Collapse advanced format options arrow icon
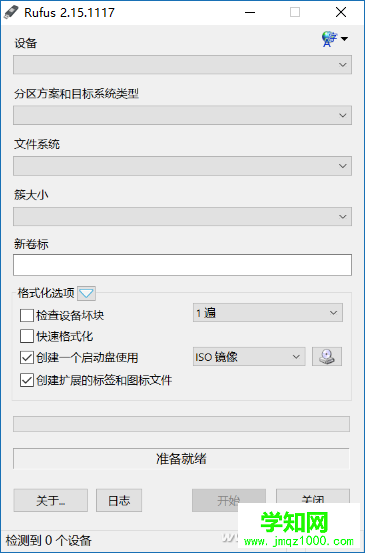365x553 pixels. click(x=86, y=293)
